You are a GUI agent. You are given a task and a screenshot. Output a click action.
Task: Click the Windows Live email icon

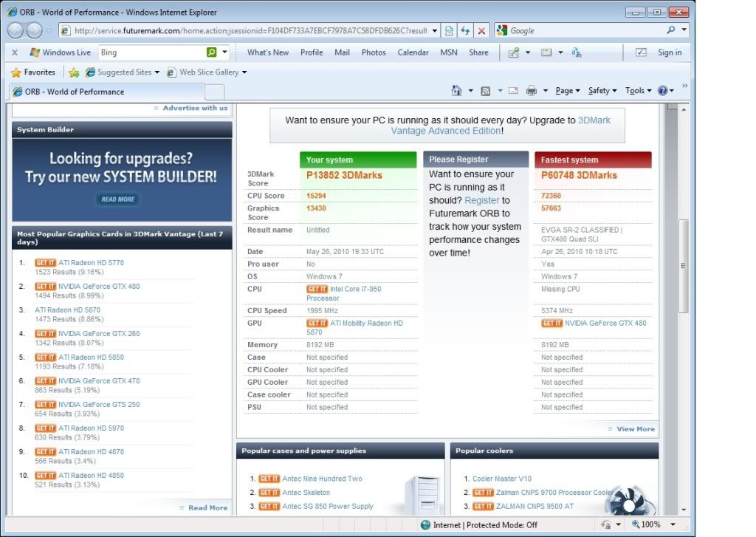[546, 52]
